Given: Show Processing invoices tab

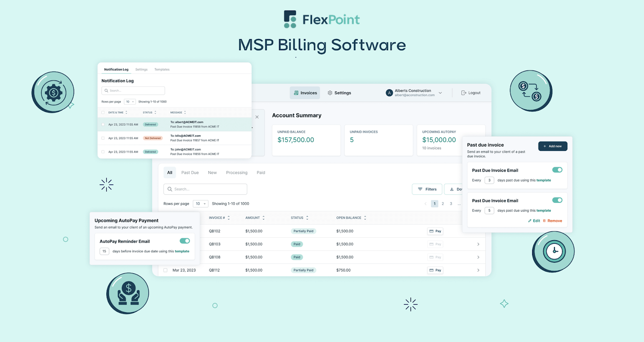Looking at the screenshot, I should [x=237, y=173].
